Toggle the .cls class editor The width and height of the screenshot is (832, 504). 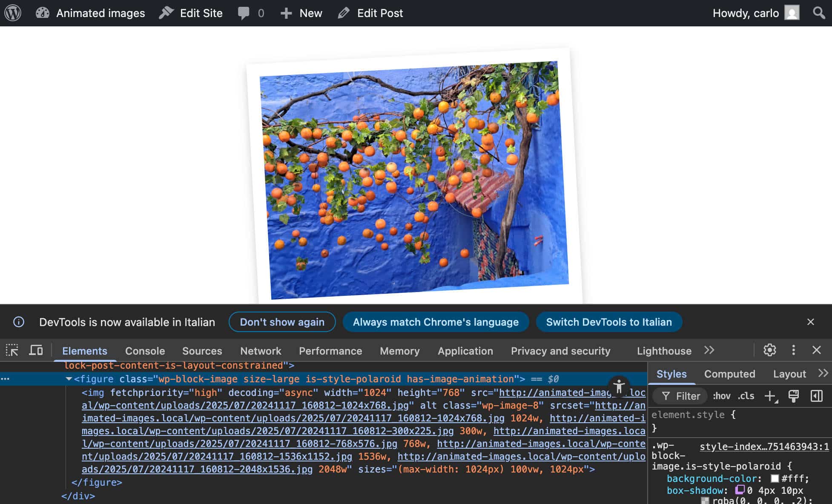point(745,396)
